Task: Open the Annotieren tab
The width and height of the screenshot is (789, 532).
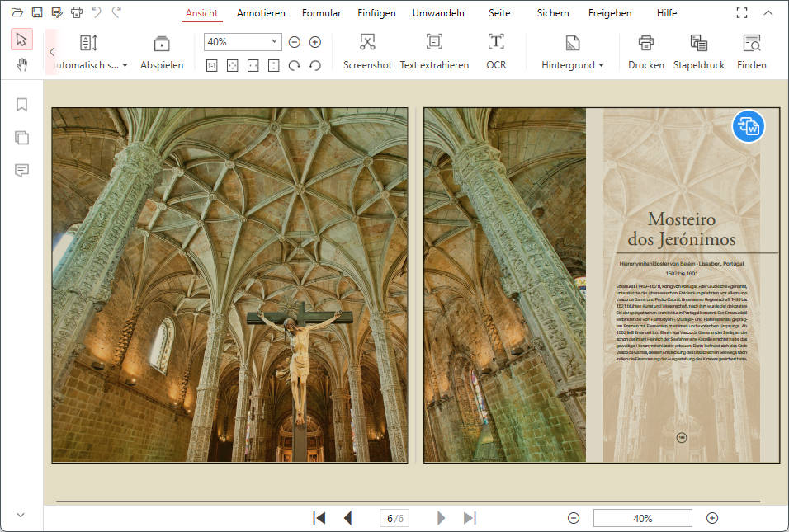Action: 261,13
